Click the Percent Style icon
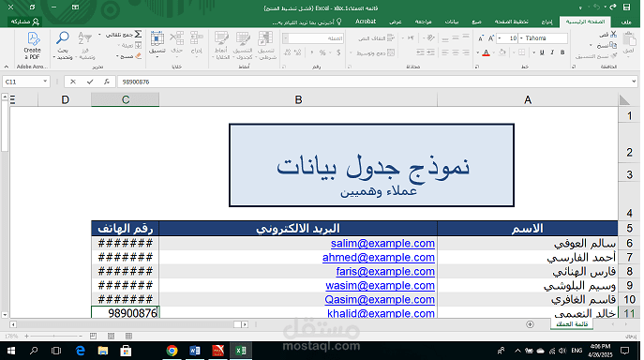The height and width of the screenshot is (360, 644). pos(322,52)
